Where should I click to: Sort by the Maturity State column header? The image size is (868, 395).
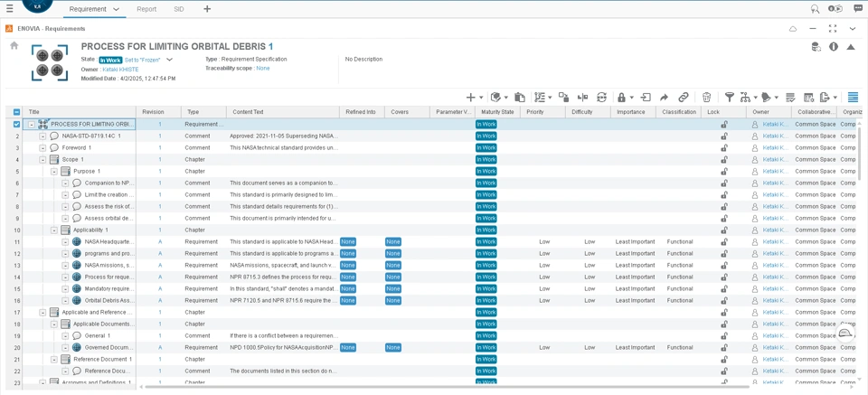click(x=497, y=112)
